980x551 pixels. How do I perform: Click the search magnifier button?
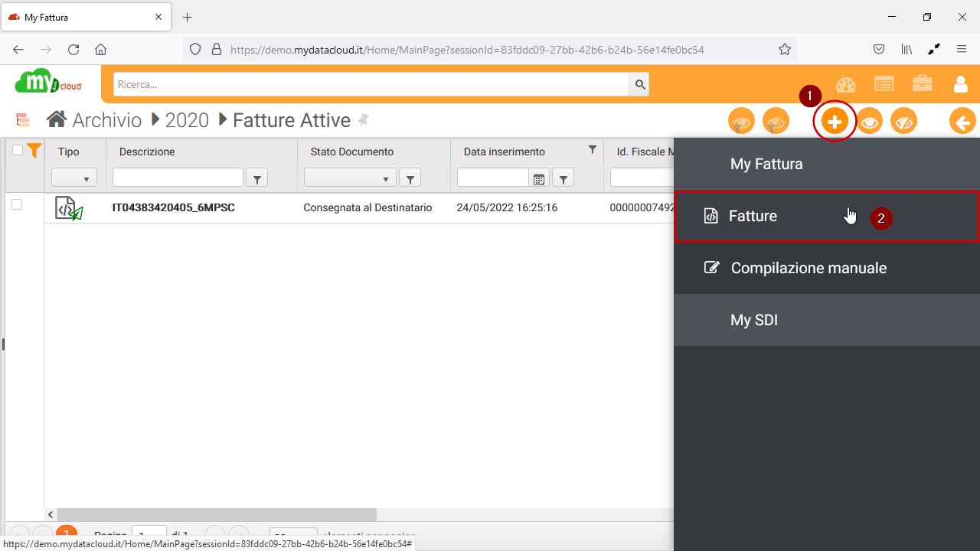639,84
